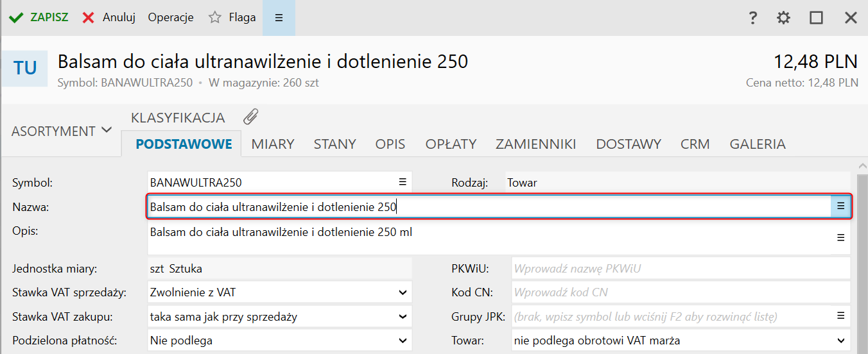Viewport: 868px width, 354px height.
Task: Switch to the DOSTAWY tab
Action: tap(629, 144)
